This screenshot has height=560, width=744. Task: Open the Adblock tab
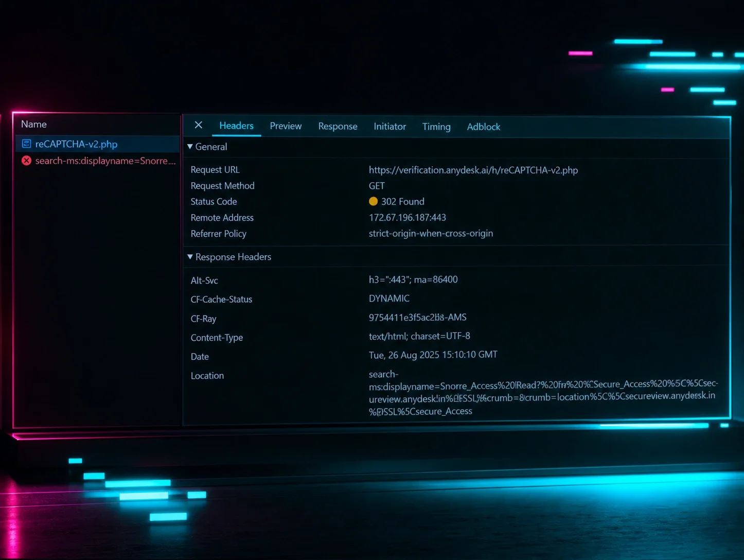[x=483, y=127]
